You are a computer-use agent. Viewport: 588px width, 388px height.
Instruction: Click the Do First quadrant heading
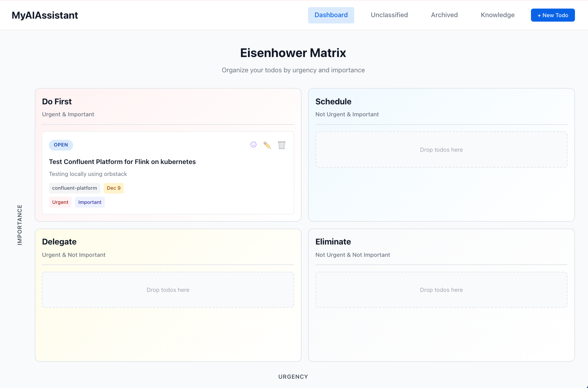coord(57,102)
